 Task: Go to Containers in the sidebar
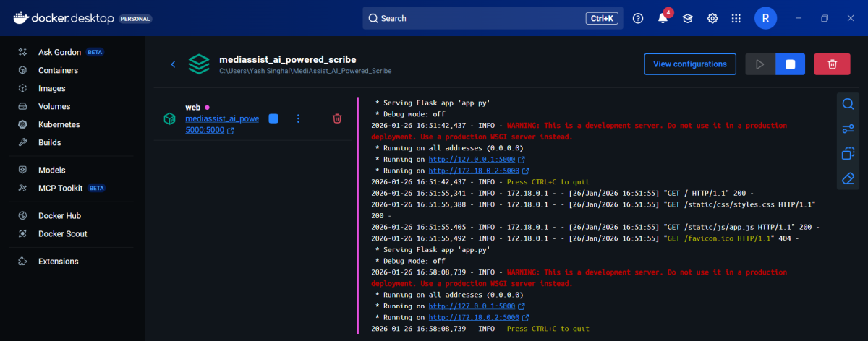[58, 70]
